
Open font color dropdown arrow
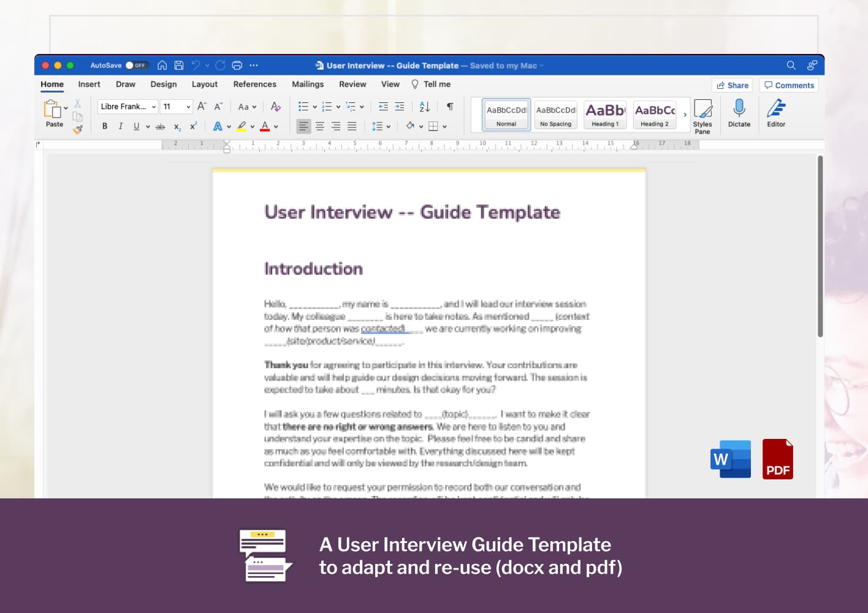tap(276, 126)
